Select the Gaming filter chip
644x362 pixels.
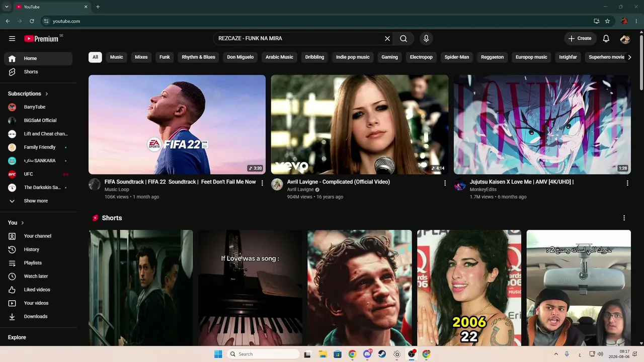tap(389, 57)
